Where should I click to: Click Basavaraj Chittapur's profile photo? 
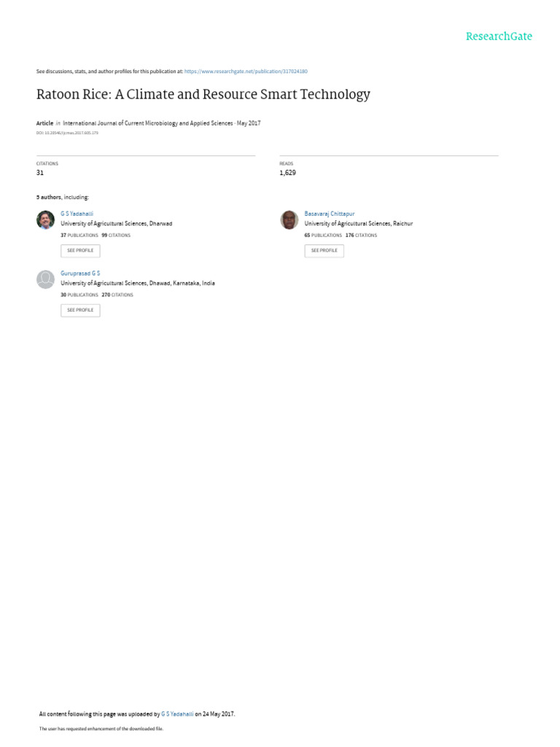click(289, 220)
